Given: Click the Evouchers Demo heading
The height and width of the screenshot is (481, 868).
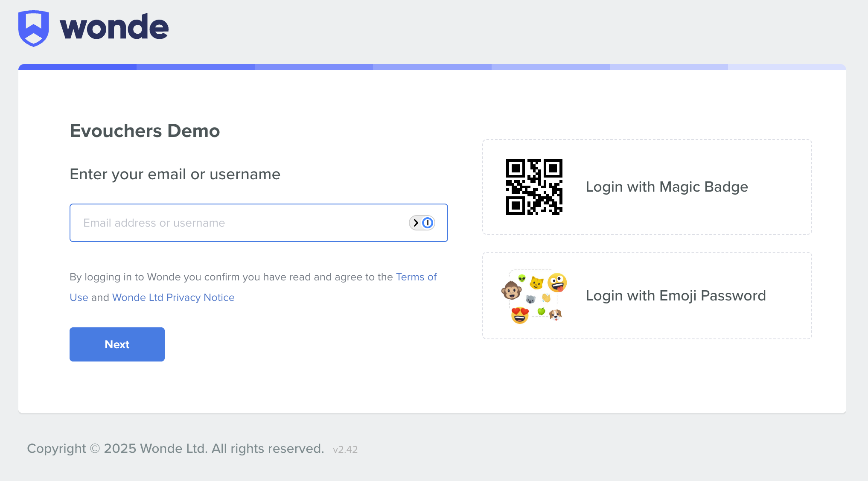Looking at the screenshot, I should click(x=145, y=131).
